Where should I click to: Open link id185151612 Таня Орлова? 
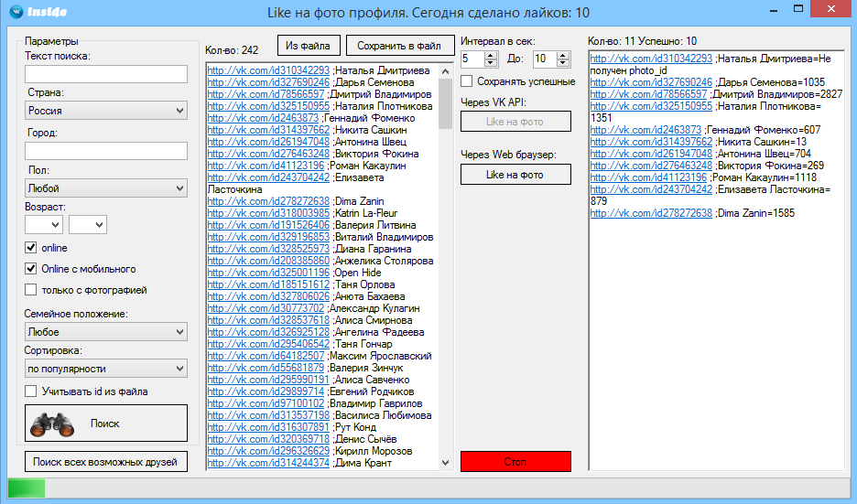(268, 284)
